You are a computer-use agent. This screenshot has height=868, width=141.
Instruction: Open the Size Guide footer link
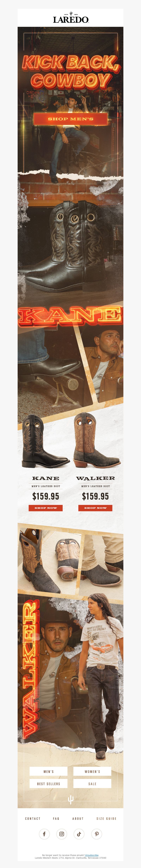(x=106, y=818)
